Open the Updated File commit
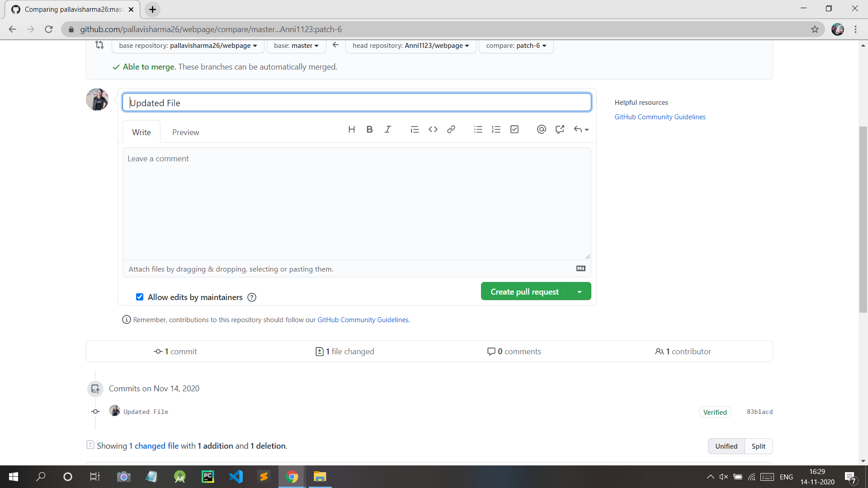 pyautogui.click(x=146, y=412)
